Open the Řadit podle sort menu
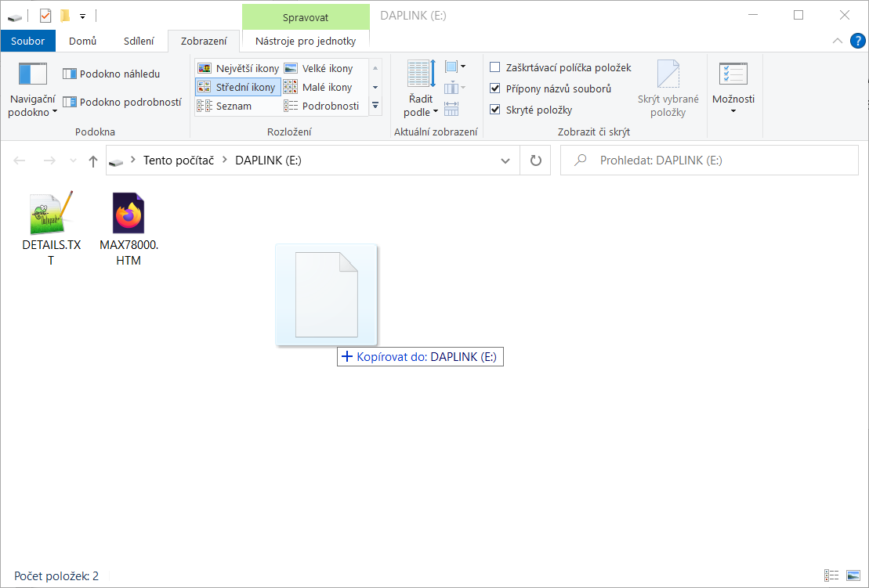Screen dimensions: 869x588 click(422, 89)
